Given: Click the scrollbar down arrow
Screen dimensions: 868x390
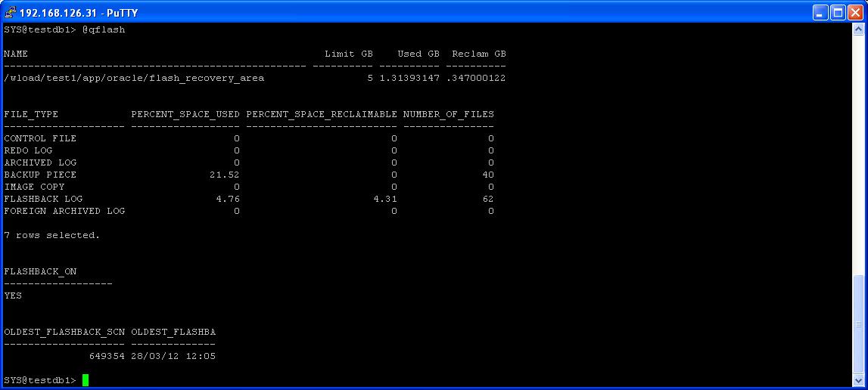Looking at the screenshot, I should click(x=859, y=380).
